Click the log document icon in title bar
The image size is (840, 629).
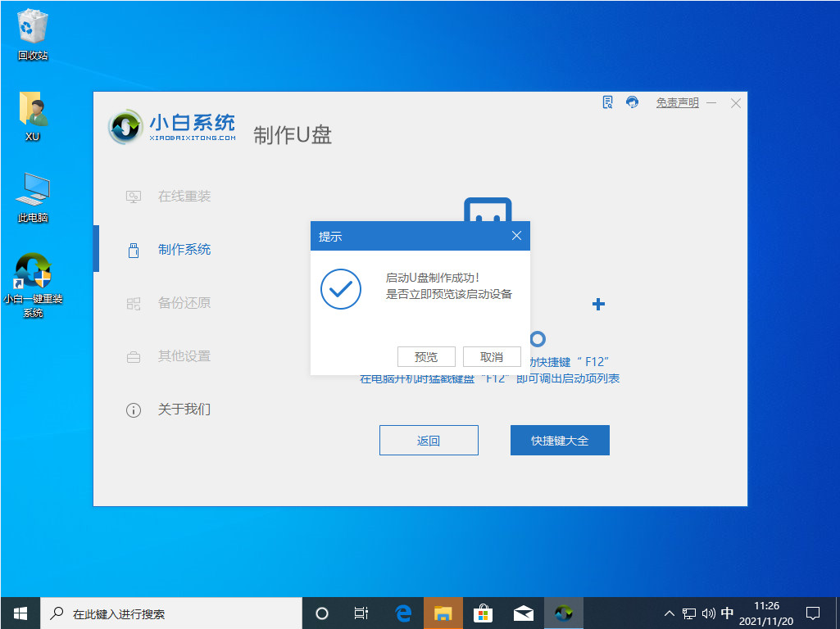606,102
